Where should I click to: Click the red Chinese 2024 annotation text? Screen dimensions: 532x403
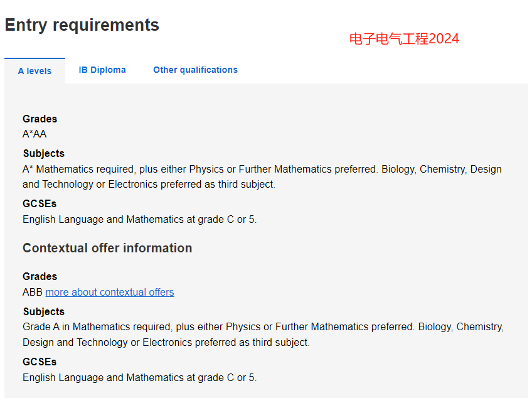pyautogui.click(x=404, y=39)
